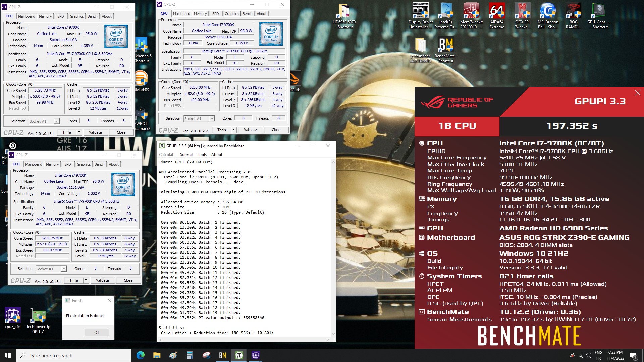Click GPUPI horizontal scrollbar right arrow
The image size is (644, 362).
tap(328, 339)
